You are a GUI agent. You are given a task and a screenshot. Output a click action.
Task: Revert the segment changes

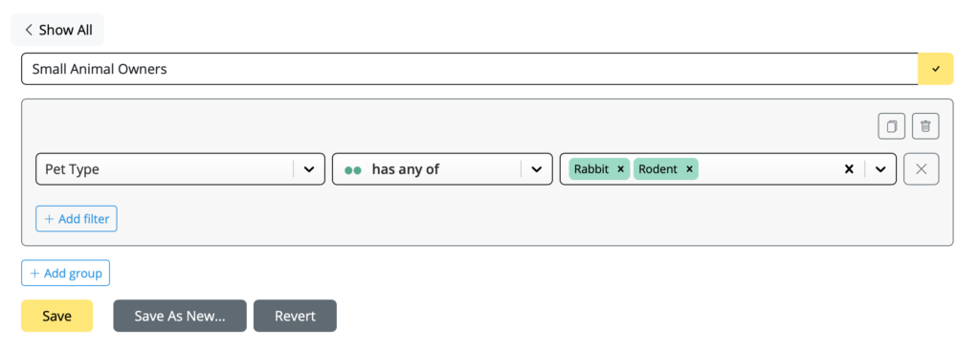295,316
